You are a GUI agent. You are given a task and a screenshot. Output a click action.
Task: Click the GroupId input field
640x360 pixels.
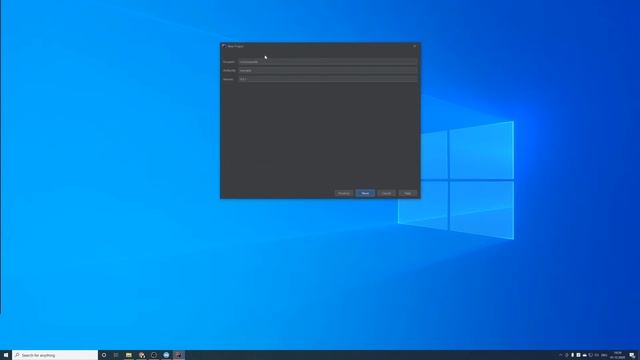tap(328, 62)
